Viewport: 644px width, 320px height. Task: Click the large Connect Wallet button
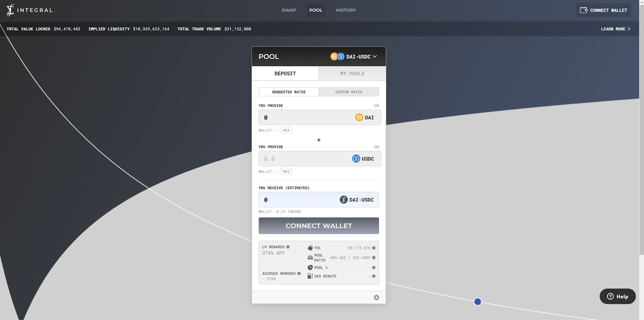pyautogui.click(x=319, y=226)
